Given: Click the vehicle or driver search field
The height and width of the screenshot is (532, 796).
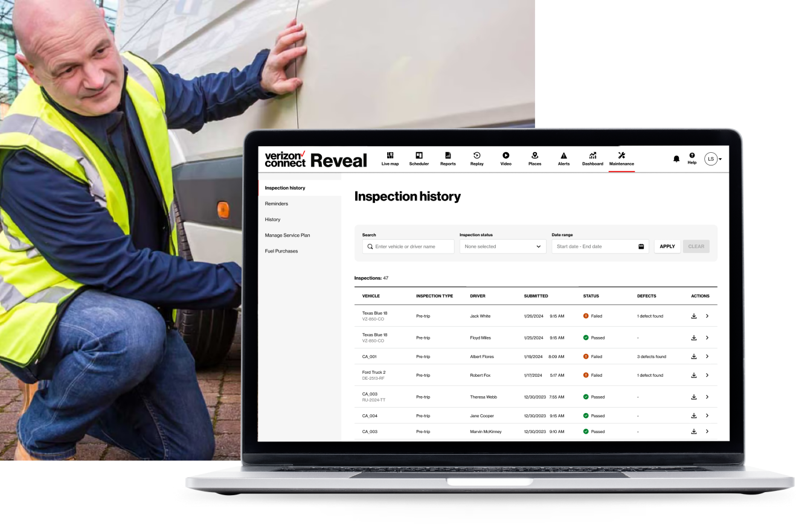Looking at the screenshot, I should click(408, 246).
